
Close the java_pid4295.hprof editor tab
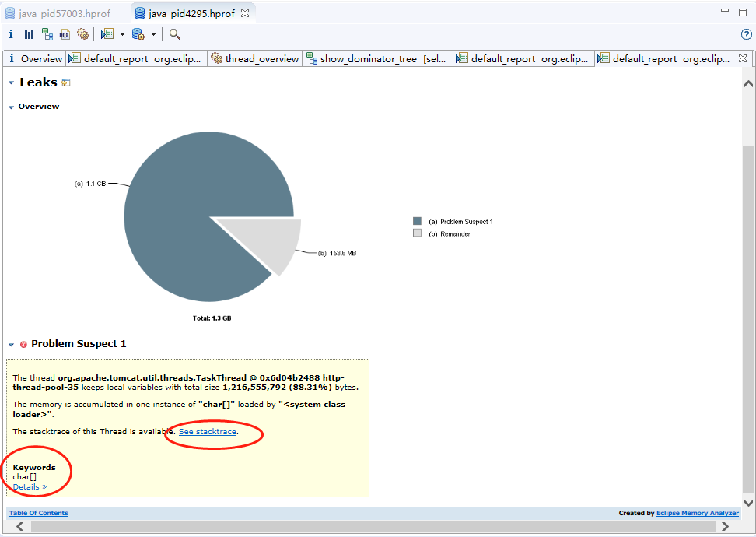pyautogui.click(x=245, y=13)
